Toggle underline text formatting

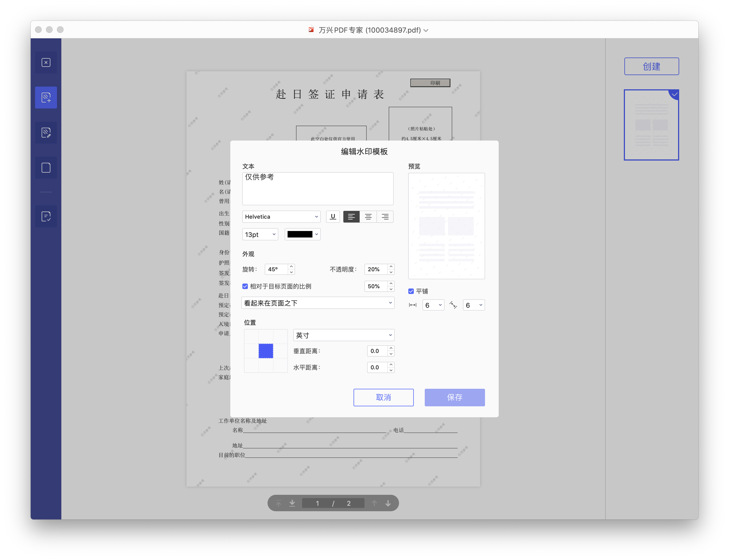(x=332, y=217)
